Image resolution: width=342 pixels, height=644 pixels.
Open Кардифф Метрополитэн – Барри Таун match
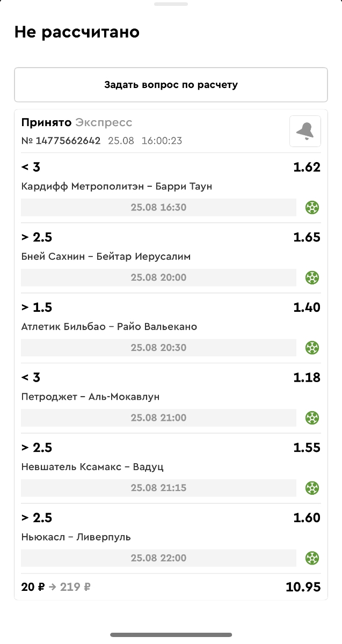click(x=117, y=186)
